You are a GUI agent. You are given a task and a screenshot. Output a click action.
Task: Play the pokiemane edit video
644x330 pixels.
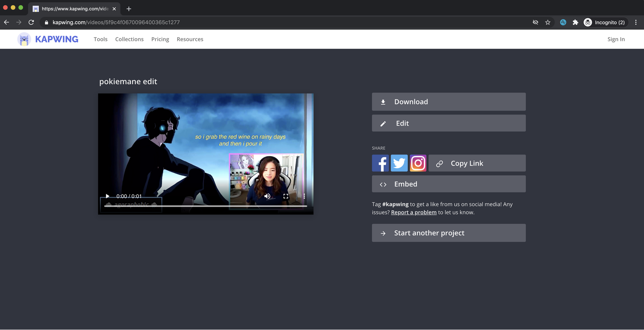[x=108, y=196]
